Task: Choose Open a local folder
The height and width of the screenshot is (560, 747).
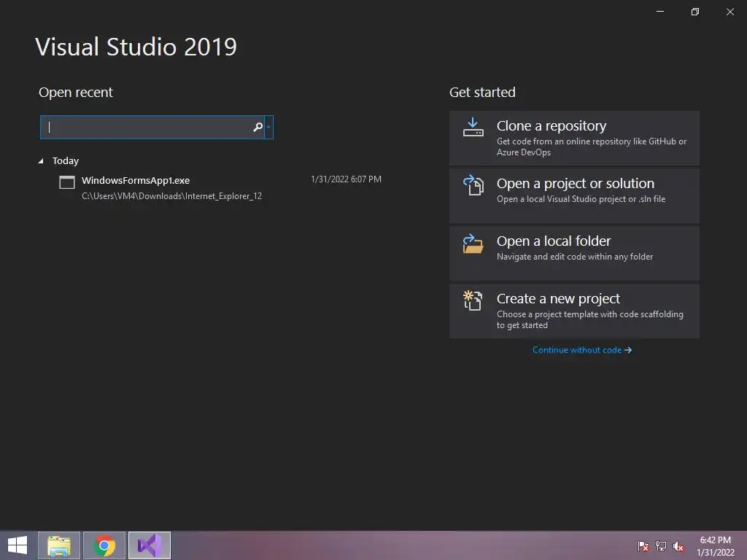Action: (574, 253)
